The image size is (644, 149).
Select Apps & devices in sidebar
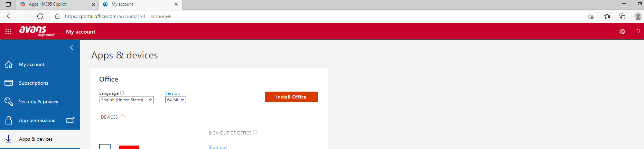(36, 139)
